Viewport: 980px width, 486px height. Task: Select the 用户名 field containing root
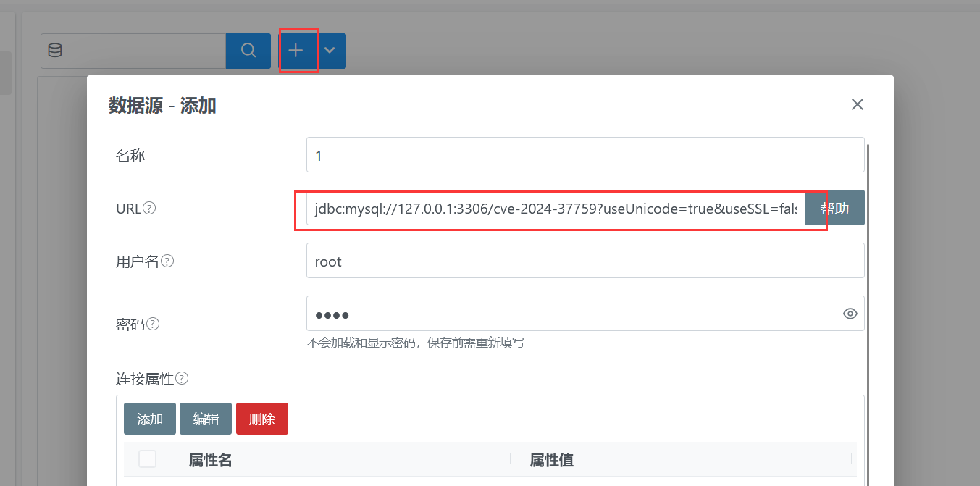tap(585, 261)
